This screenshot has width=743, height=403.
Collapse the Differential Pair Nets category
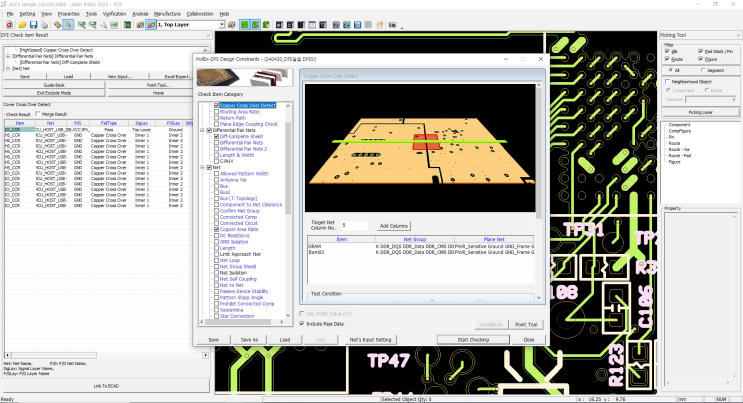coord(203,130)
